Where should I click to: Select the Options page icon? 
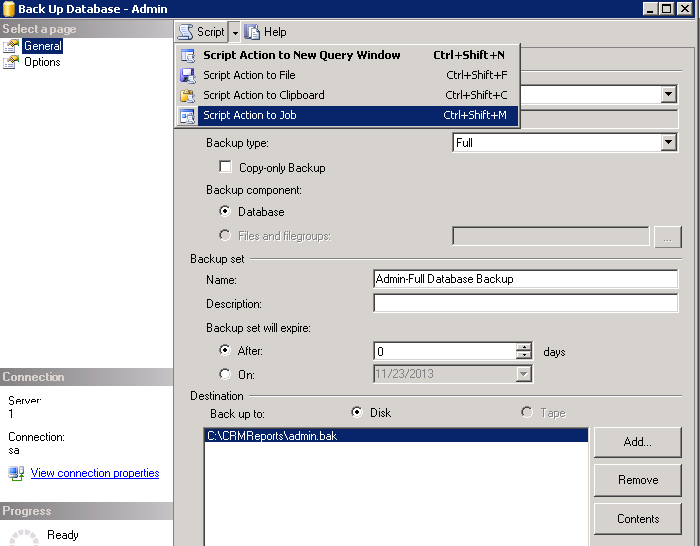(11, 62)
